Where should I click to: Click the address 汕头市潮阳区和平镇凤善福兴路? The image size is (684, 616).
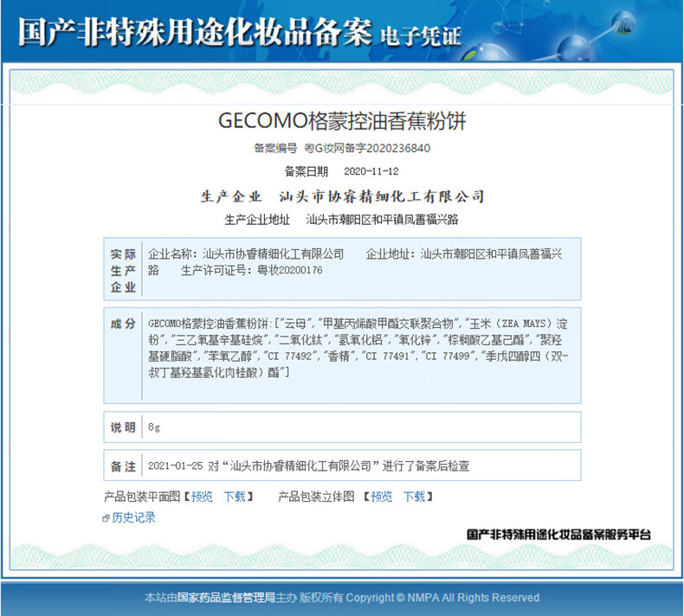pyautogui.click(x=382, y=219)
